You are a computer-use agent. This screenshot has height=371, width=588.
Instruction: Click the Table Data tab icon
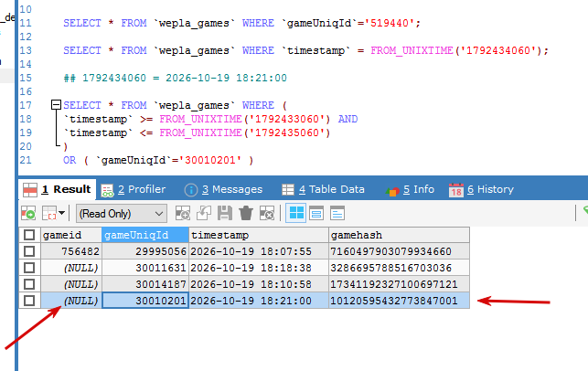coord(288,190)
